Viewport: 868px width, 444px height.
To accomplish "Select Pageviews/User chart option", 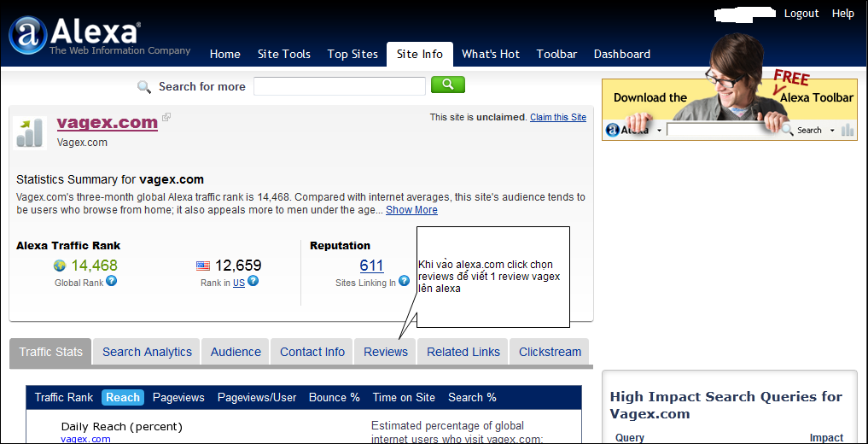I will pos(257,398).
